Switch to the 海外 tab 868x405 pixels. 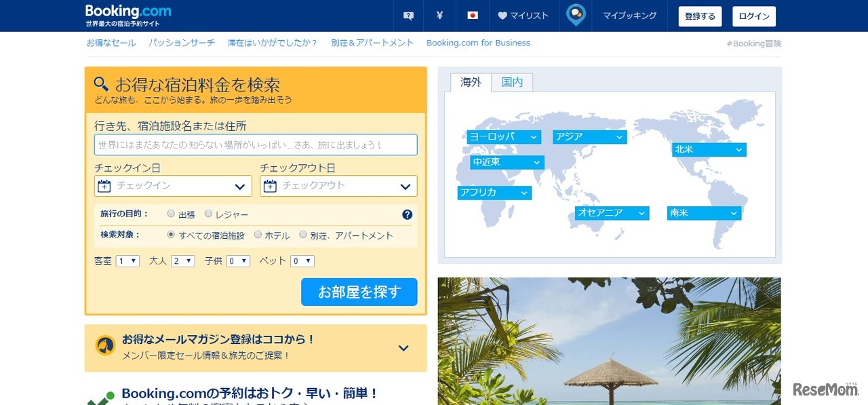(471, 82)
